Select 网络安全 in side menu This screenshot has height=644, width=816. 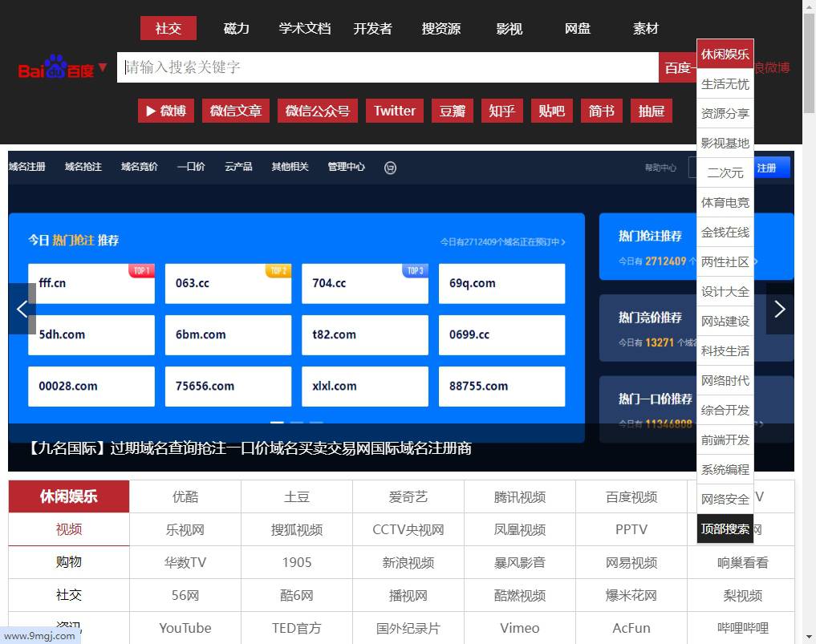coord(725,499)
